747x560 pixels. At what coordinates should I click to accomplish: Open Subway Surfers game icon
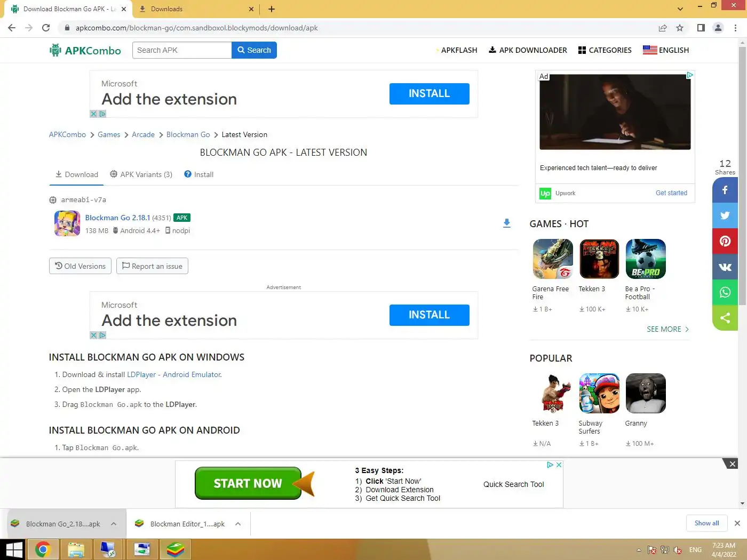coord(599,393)
